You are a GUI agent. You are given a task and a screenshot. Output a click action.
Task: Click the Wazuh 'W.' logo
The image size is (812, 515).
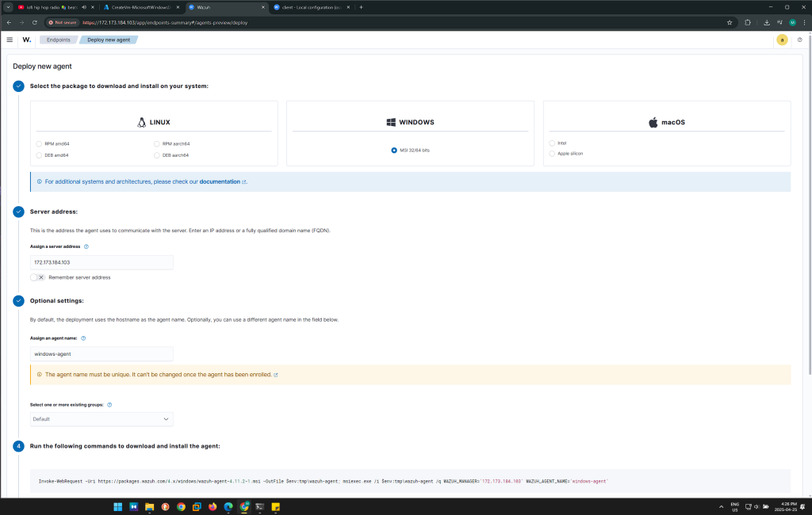coord(27,40)
